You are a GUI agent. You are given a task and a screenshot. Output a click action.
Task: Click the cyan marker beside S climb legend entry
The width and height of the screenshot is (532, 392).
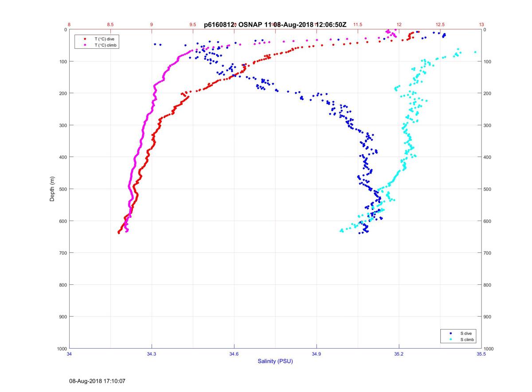tap(451, 339)
